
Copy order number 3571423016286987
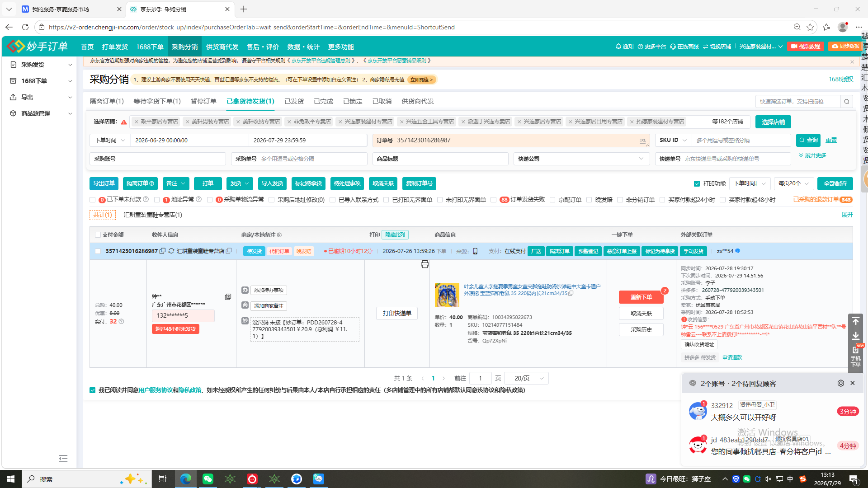click(x=163, y=251)
